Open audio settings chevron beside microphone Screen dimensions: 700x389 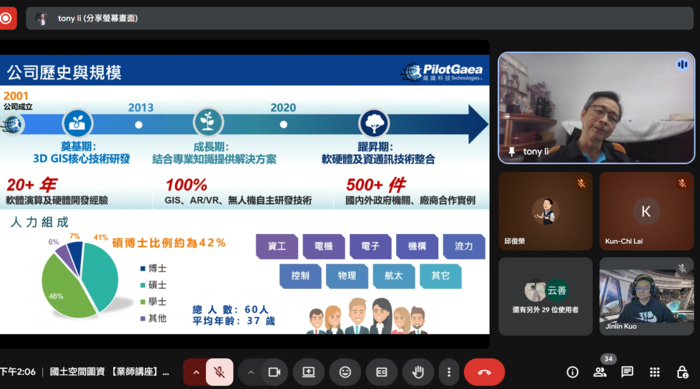point(196,372)
